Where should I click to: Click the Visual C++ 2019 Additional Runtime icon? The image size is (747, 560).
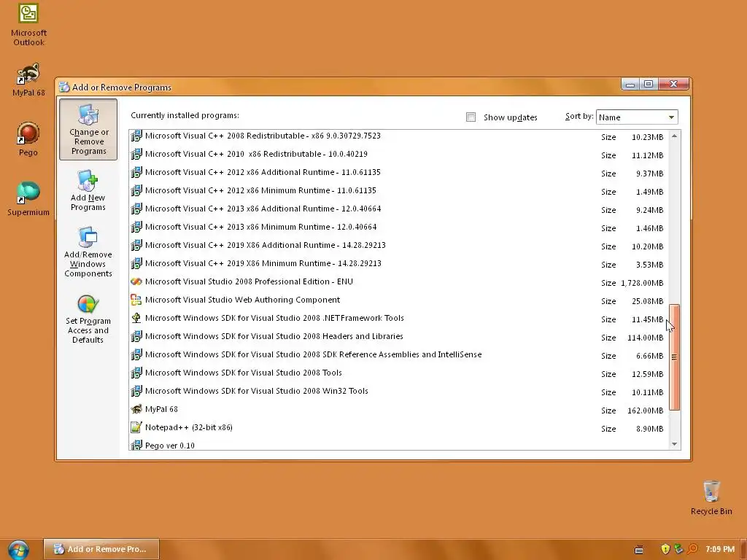tap(136, 245)
